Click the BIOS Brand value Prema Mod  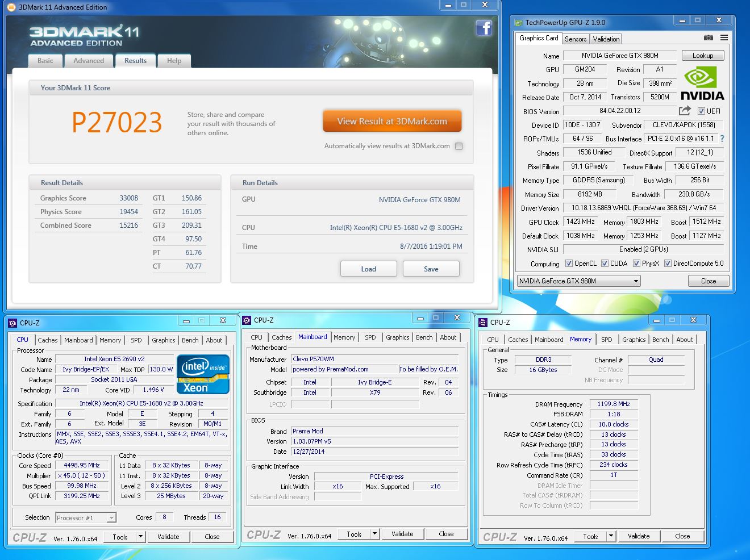375,431
